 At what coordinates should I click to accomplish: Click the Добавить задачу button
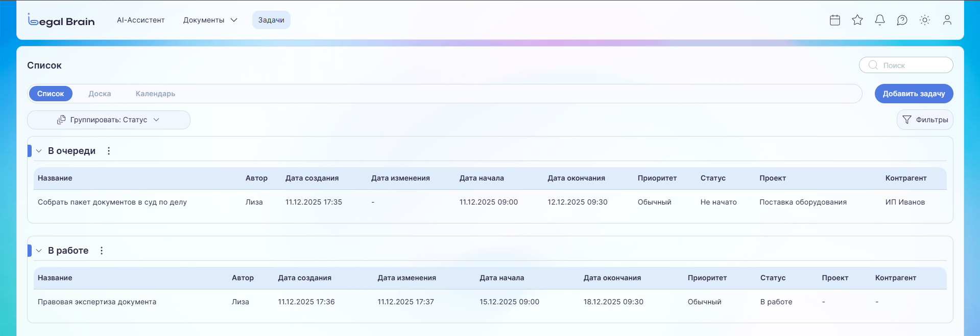click(914, 94)
